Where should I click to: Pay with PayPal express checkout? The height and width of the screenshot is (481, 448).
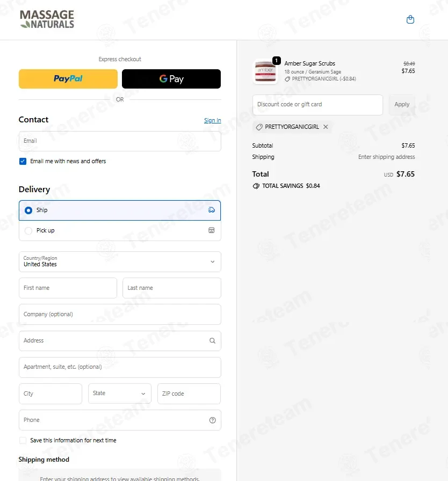coord(68,79)
